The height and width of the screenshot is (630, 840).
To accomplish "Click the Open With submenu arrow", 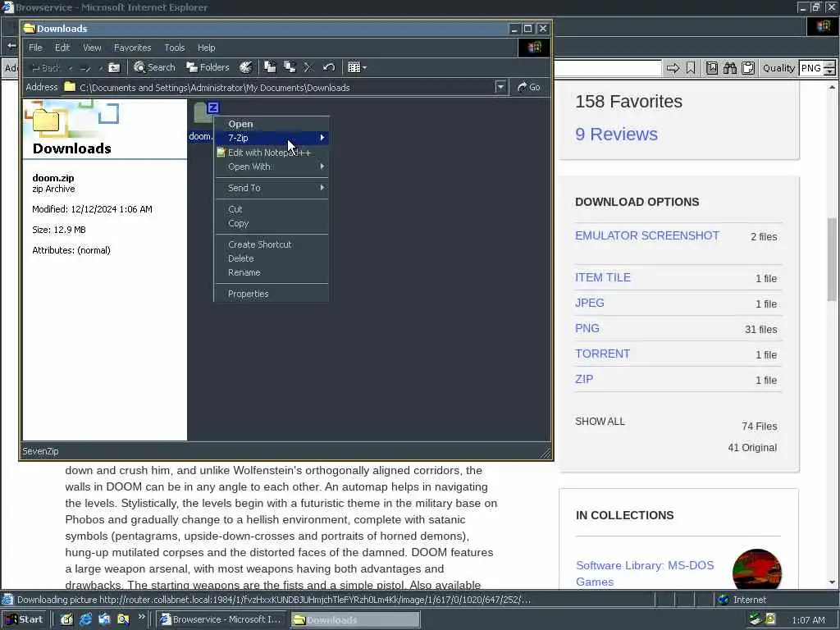I will pyautogui.click(x=322, y=166).
